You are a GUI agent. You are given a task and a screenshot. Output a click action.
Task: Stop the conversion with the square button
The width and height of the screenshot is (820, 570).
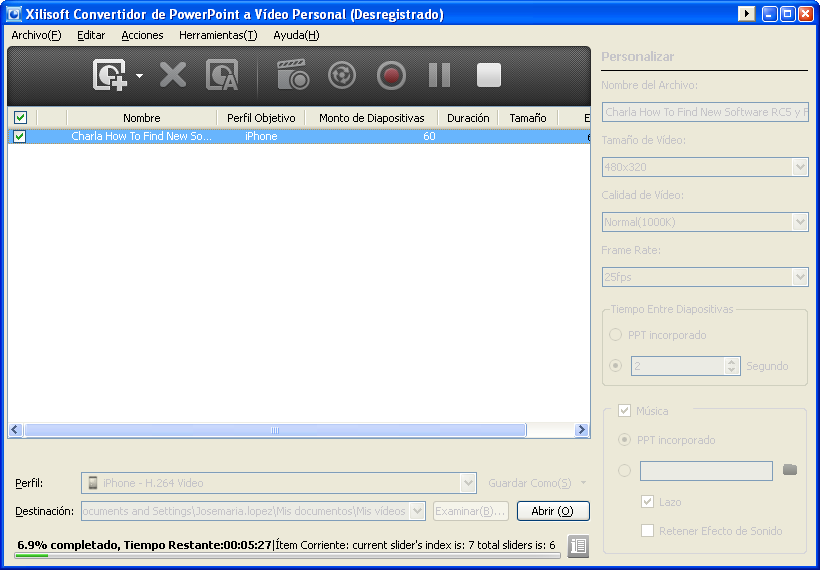pyautogui.click(x=489, y=75)
